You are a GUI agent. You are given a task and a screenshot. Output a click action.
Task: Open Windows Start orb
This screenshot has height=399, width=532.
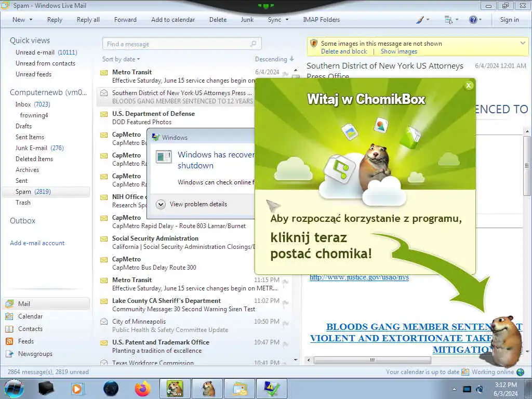(x=13, y=389)
